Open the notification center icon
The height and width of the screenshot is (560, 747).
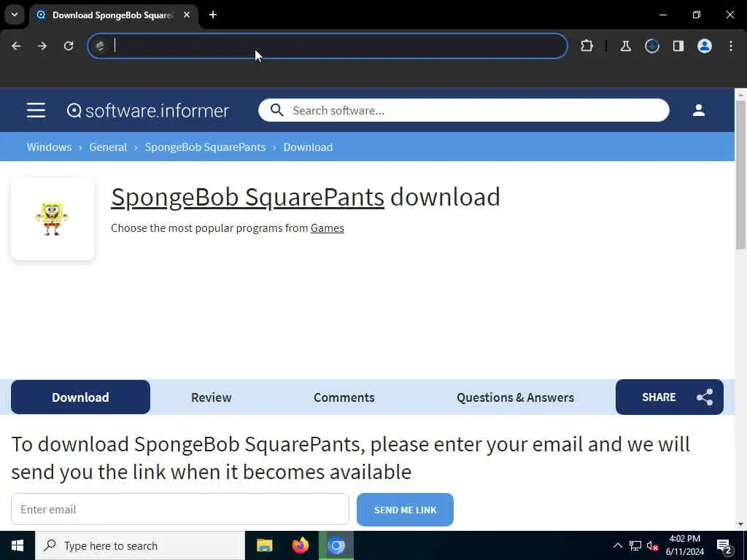(724, 545)
